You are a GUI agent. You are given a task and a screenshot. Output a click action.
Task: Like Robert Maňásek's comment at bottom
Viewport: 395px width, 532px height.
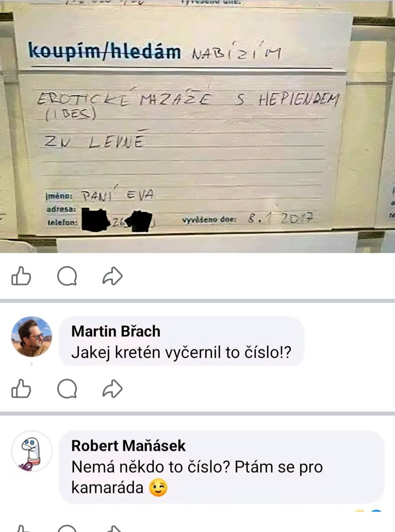[x=21, y=529]
